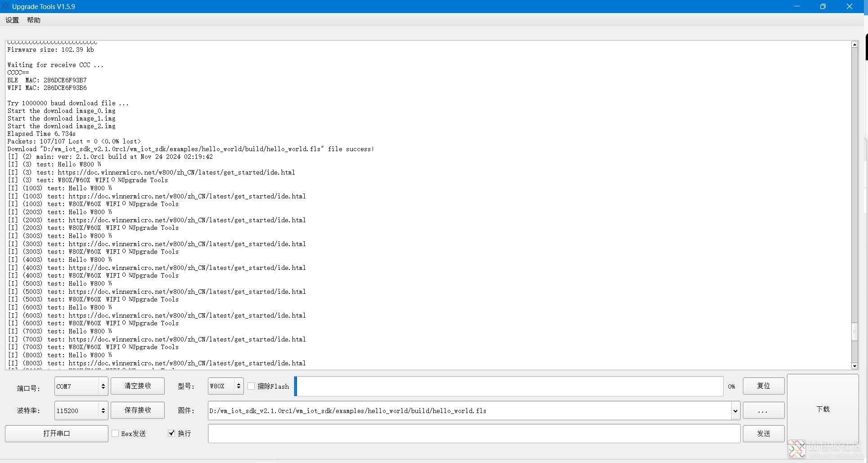868x463 pixels.
Task: Open the 设置 menu
Action: 12,20
